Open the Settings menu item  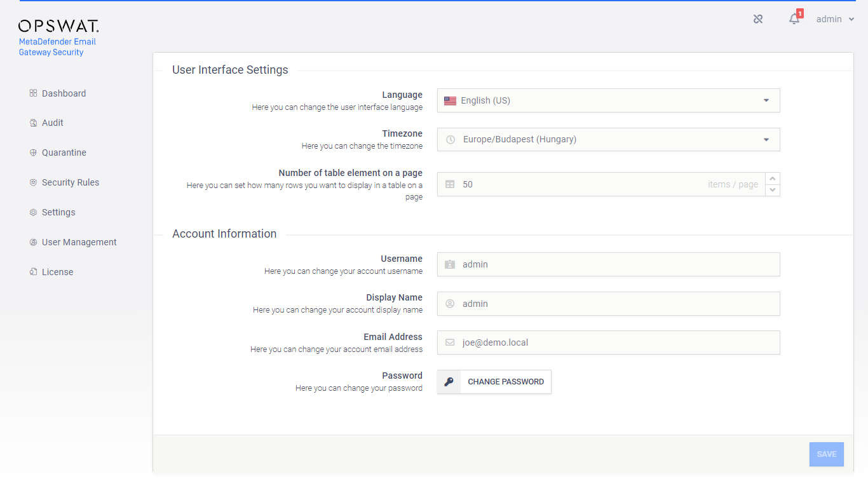click(58, 212)
